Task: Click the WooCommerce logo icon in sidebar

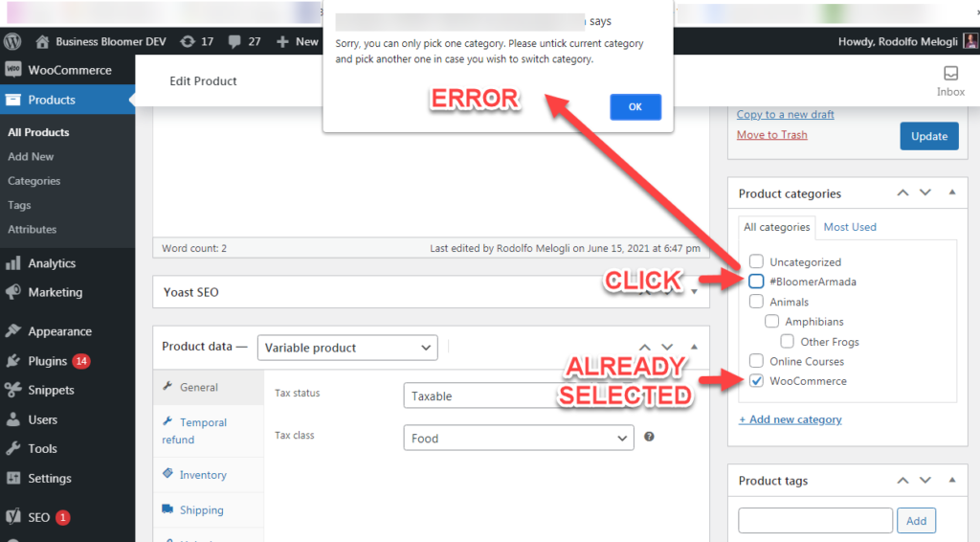Action: 13,70
